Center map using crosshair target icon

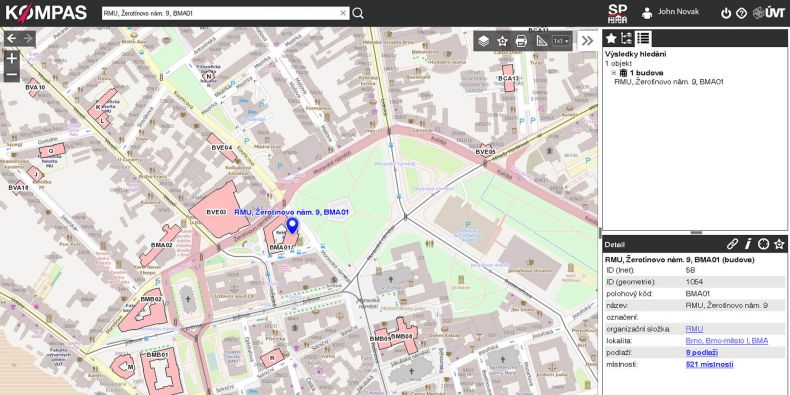pyautogui.click(x=764, y=244)
